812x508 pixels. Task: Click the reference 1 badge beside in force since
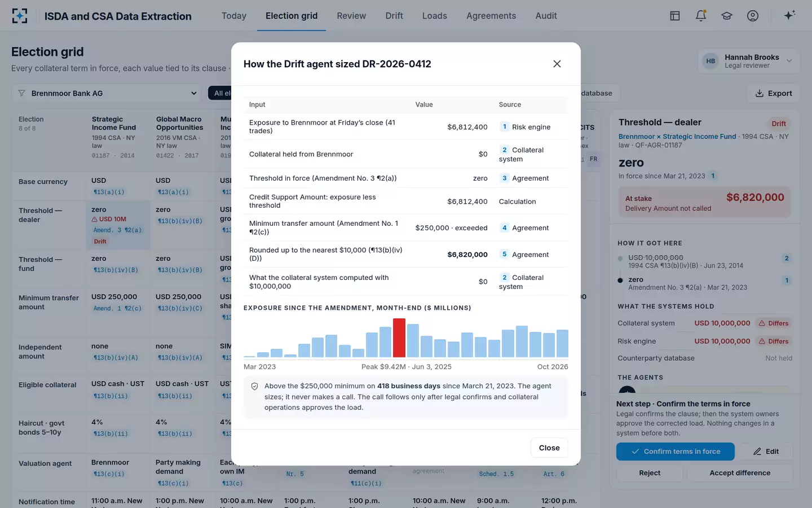713,176
